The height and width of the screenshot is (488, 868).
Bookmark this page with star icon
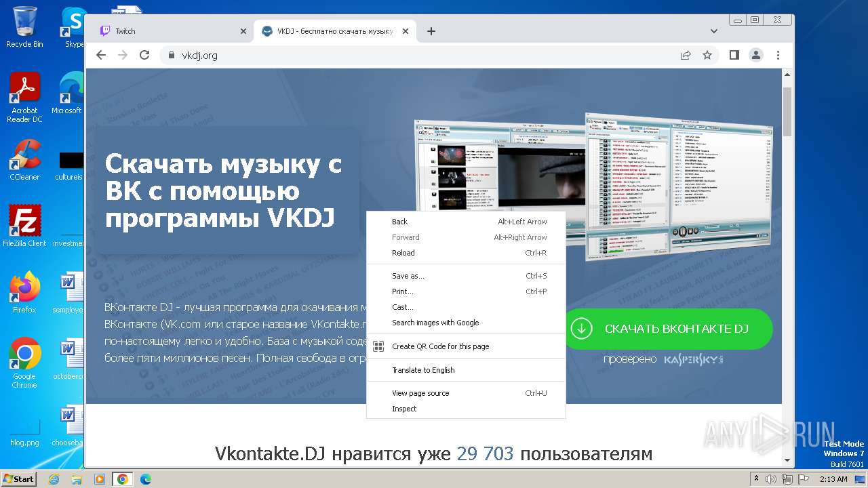707,56
